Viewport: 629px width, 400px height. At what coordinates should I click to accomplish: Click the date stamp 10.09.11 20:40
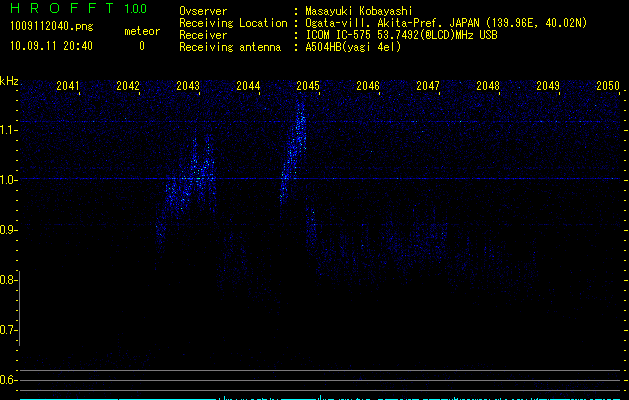coord(51,46)
